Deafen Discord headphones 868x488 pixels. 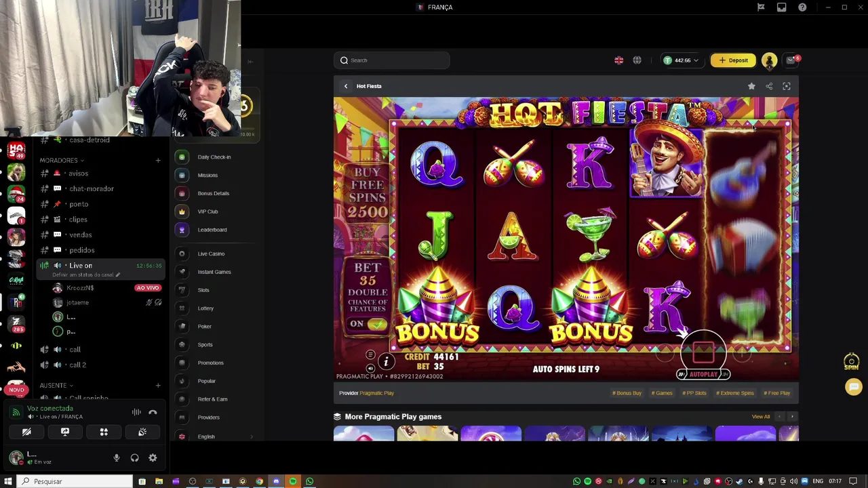click(x=134, y=458)
